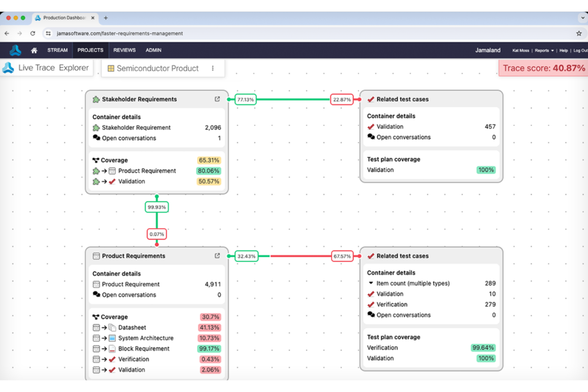Click the Block Requirement 99.17% coverage value
This screenshot has height=392, width=588.
209,349
